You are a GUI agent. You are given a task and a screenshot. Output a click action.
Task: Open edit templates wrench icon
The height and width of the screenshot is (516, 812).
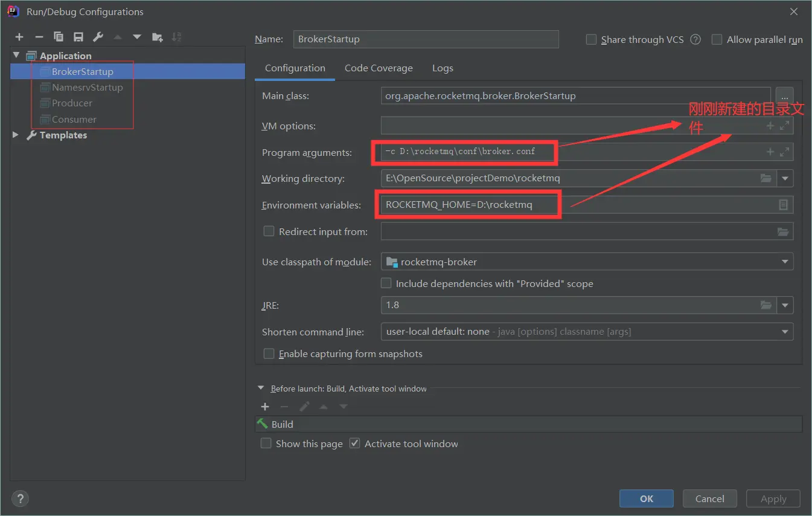click(x=98, y=37)
